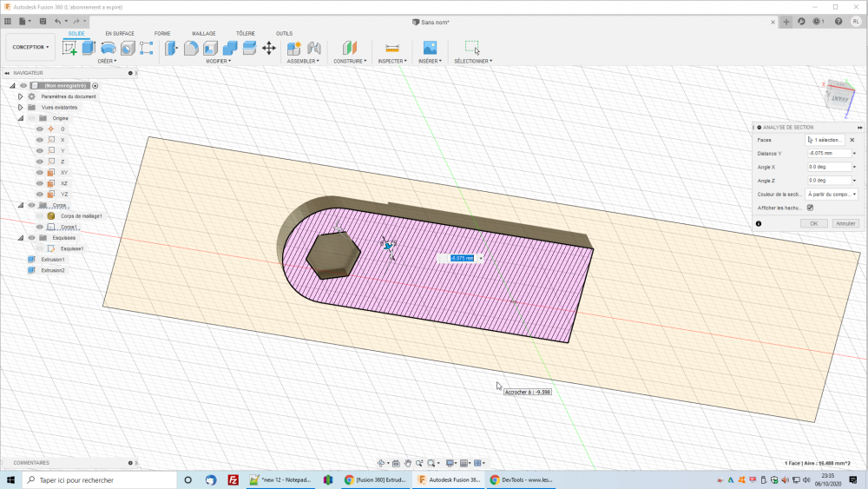868x489 pixels.
Task: Click the Measure ruler icon in Inspecter
Action: tap(391, 48)
